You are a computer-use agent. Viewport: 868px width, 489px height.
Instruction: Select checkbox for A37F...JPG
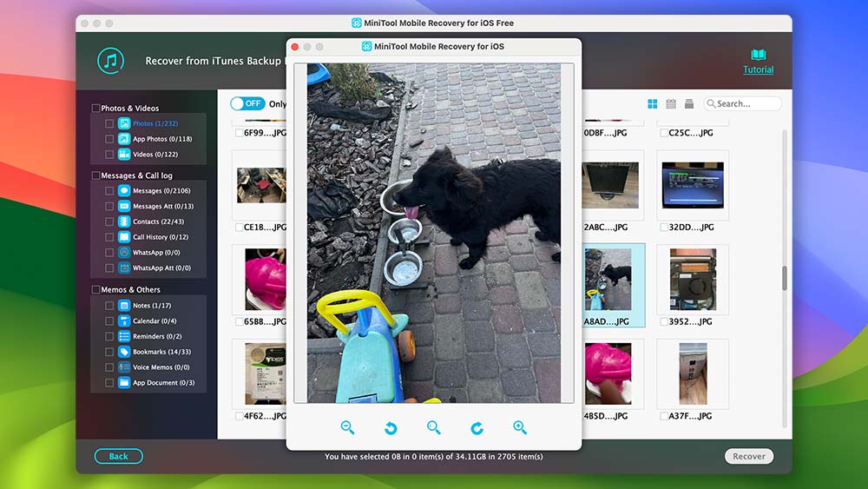(x=664, y=416)
